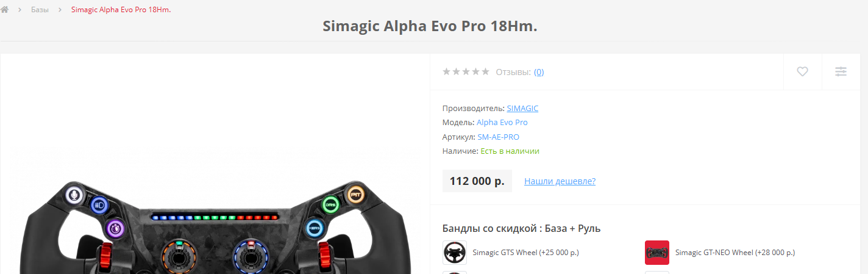Viewport: 868px width, 274px height.
Task: Click the compare sliders icon
Action: pyautogui.click(x=841, y=71)
